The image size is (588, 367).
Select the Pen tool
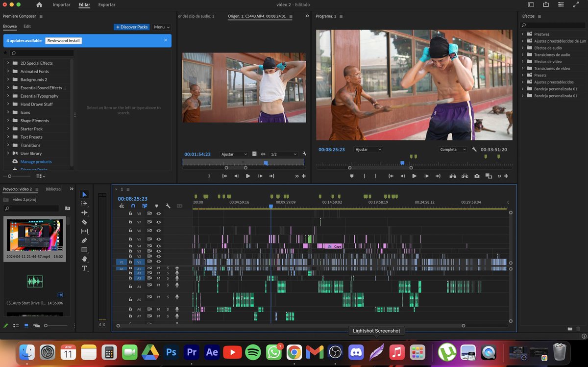pyautogui.click(x=84, y=240)
